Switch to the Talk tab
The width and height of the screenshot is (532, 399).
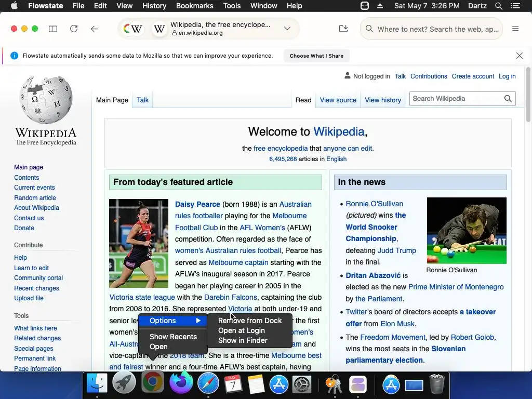click(x=142, y=100)
